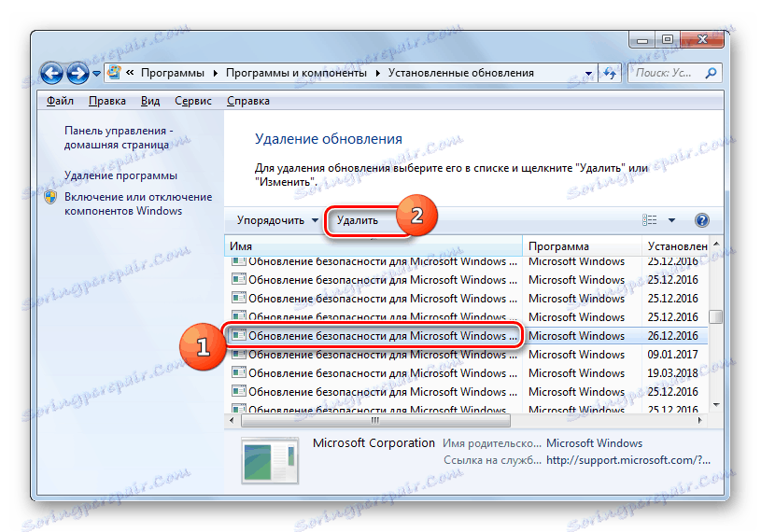Sort by the Программа column header
Screen dimensions: 761x532
click(x=582, y=246)
